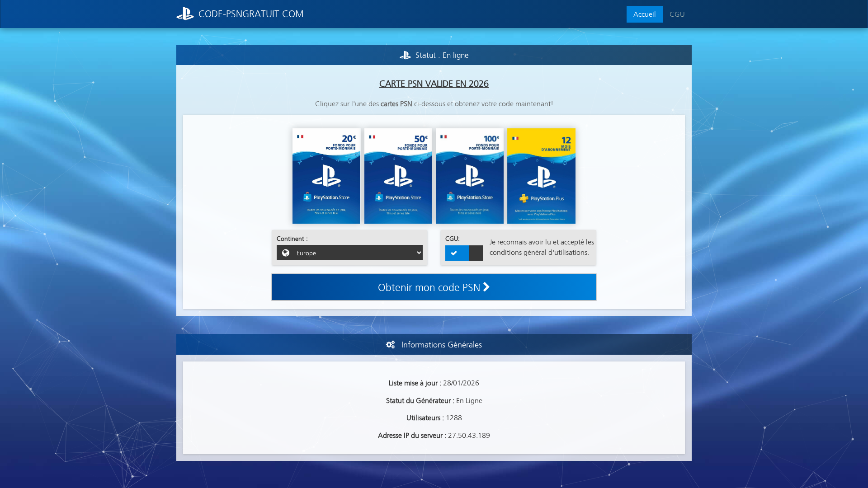This screenshot has width=868, height=488.
Task: Select the 50€ PSN card
Action: [398, 176]
